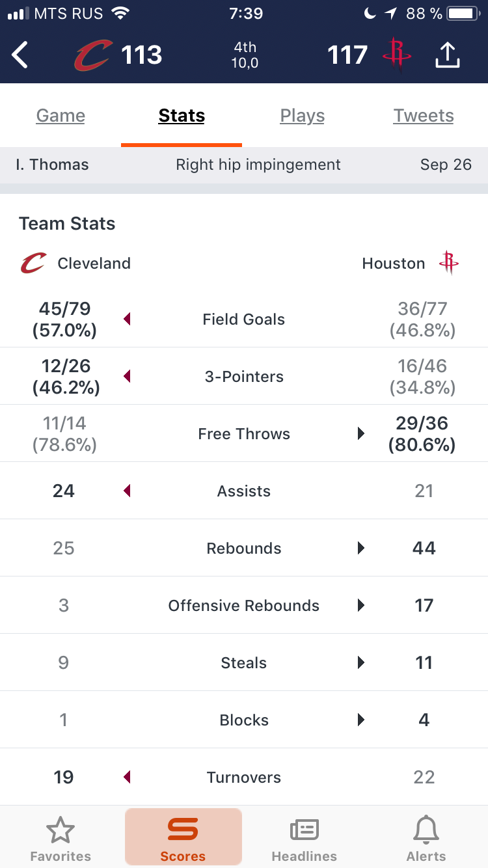488x868 pixels.
Task: Tap the Field Goals stat row
Action: click(244, 319)
